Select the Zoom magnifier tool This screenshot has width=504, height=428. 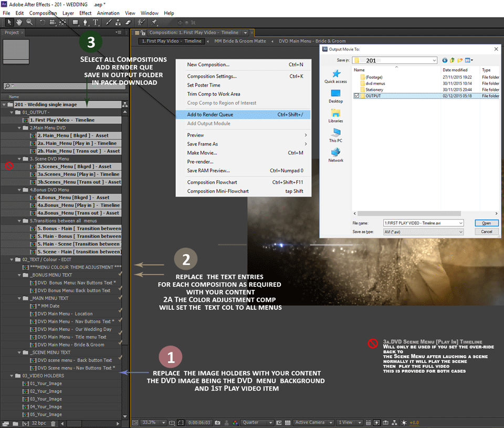tap(29, 22)
